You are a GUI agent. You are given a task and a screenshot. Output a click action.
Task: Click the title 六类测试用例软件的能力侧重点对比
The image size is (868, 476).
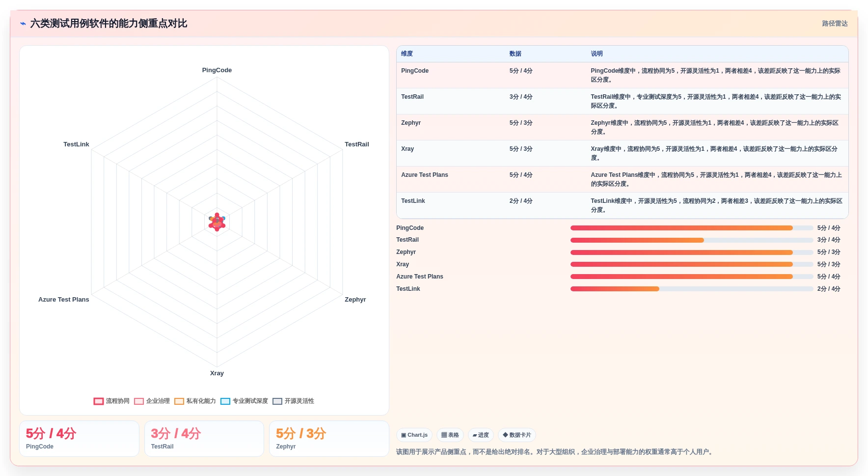[108, 24]
